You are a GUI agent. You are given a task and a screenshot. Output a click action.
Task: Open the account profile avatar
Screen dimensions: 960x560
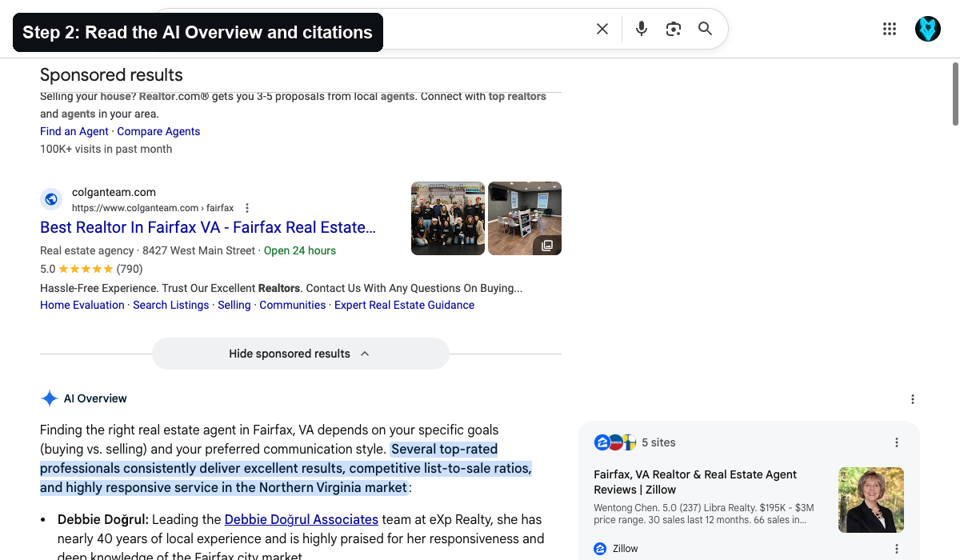click(x=928, y=29)
